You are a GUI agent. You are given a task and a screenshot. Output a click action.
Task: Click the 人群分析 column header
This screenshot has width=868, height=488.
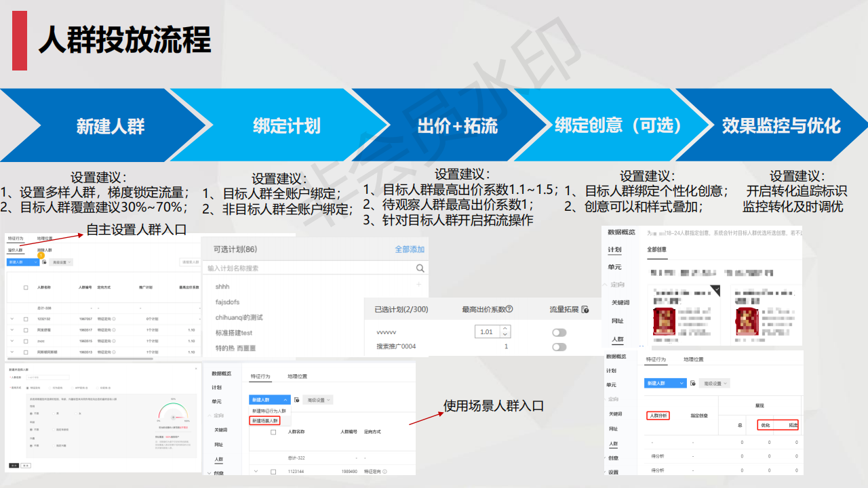click(x=658, y=415)
